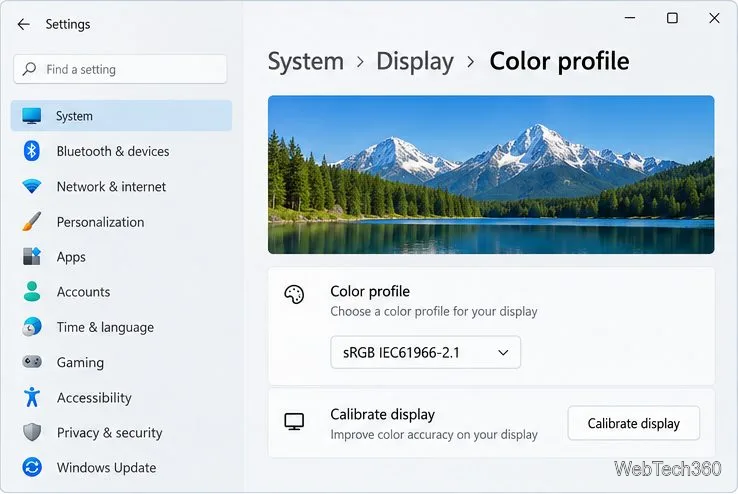Click the color palette icon

(294, 295)
